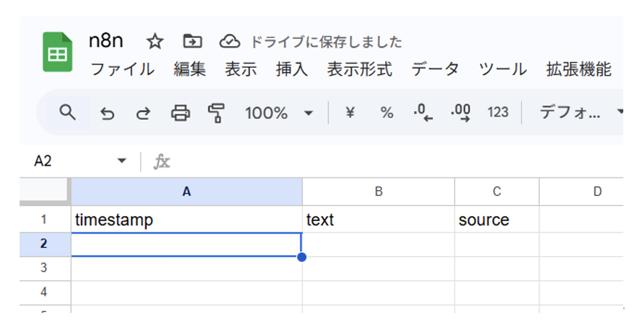Move the spreadsheet to a folder

pyautogui.click(x=193, y=41)
